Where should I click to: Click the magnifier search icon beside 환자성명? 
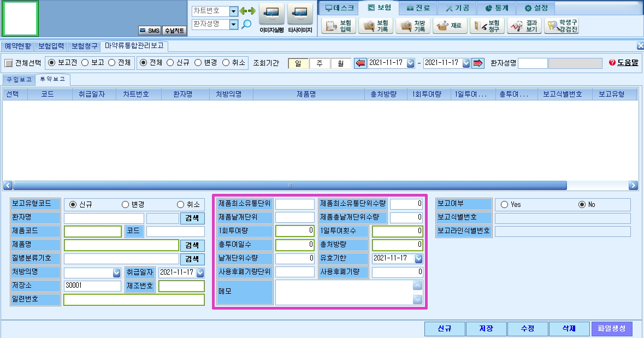(x=246, y=24)
